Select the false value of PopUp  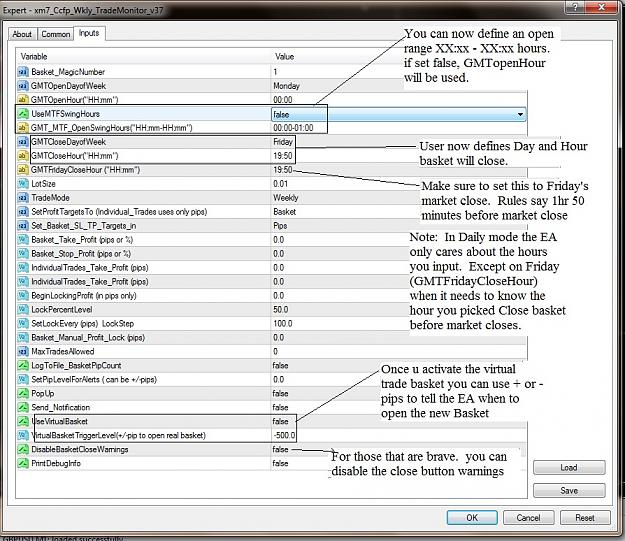280,393
